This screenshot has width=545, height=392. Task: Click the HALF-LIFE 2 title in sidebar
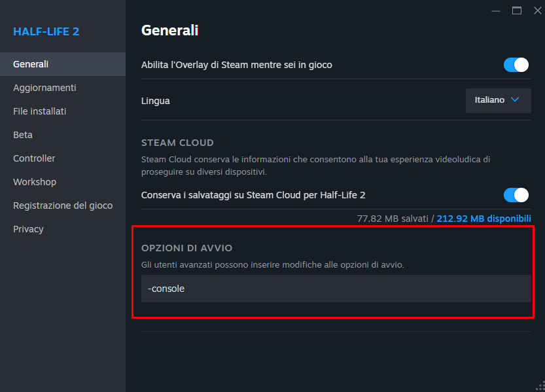(x=46, y=31)
